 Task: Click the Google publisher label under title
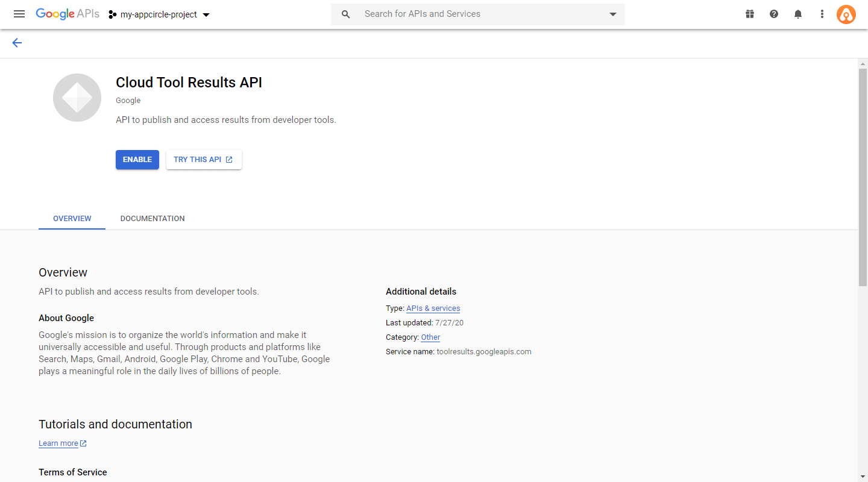128,101
